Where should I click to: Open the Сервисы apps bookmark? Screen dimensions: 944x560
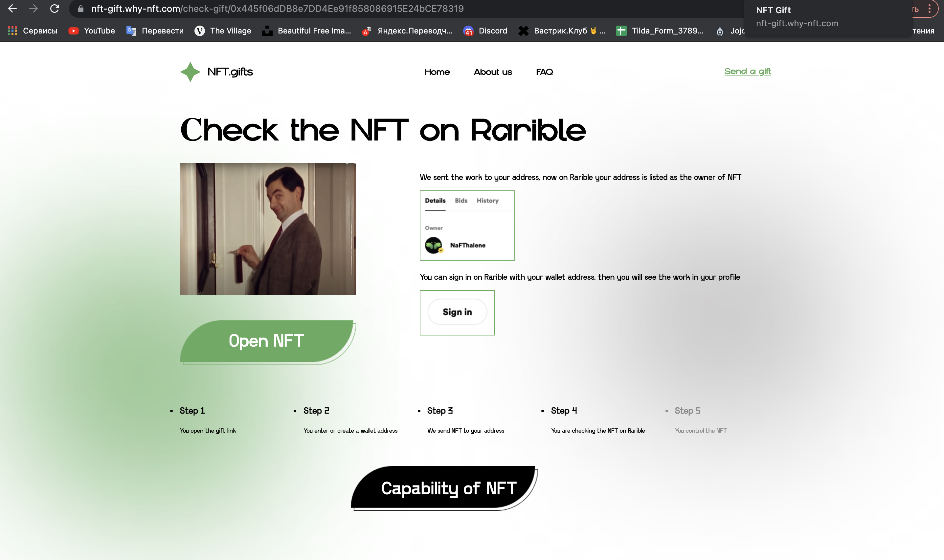[x=33, y=31]
